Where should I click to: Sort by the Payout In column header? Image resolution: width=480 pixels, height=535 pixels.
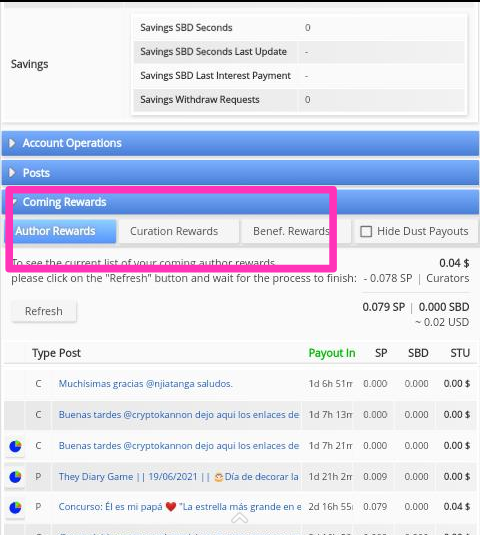point(332,353)
